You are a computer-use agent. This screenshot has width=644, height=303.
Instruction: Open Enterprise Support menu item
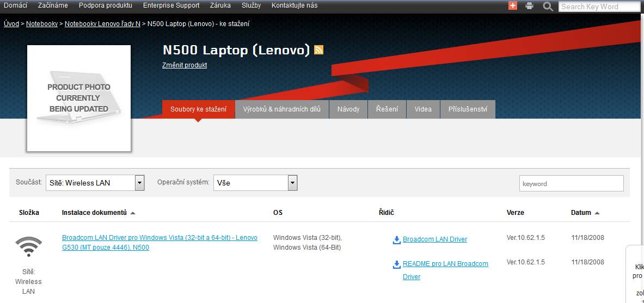[171, 5]
